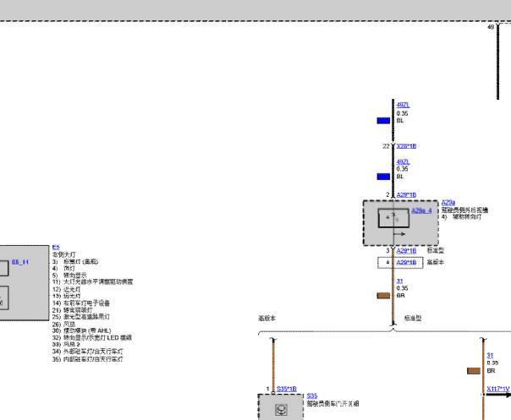The height and width of the screenshot is (420, 511).
Task: Select legend entry 30) with AHL text
Action: coord(81,330)
